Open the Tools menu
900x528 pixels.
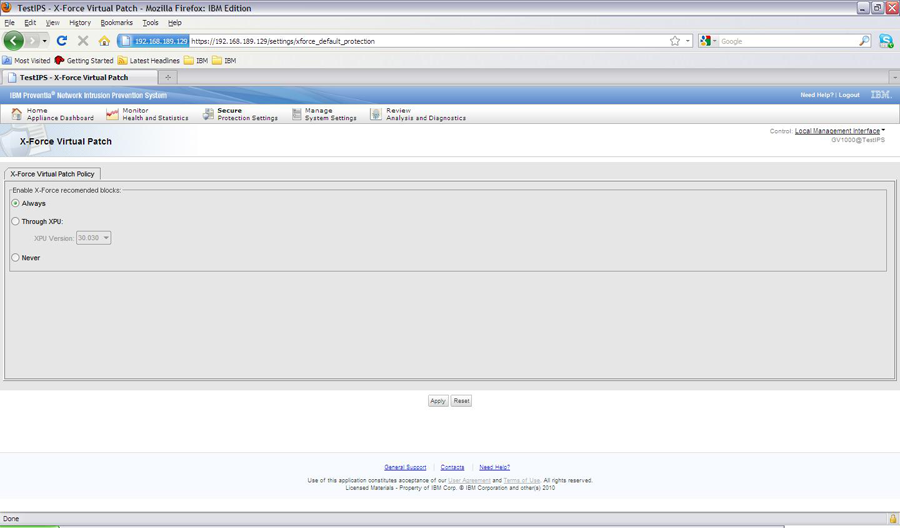coord(150,23)
